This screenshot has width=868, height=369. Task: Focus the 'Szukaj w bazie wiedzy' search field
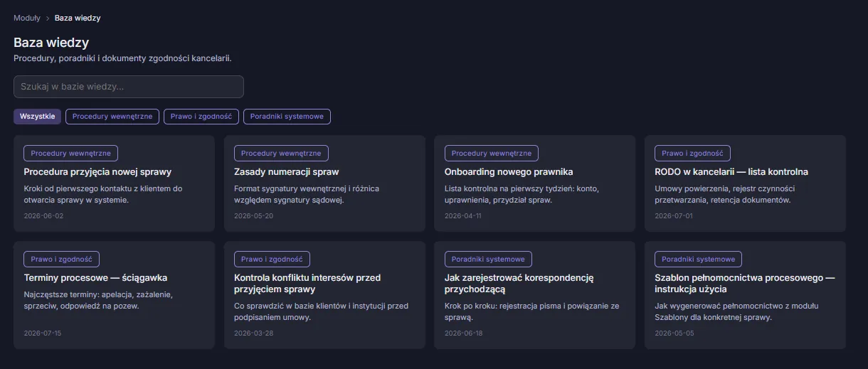point(129,87)
